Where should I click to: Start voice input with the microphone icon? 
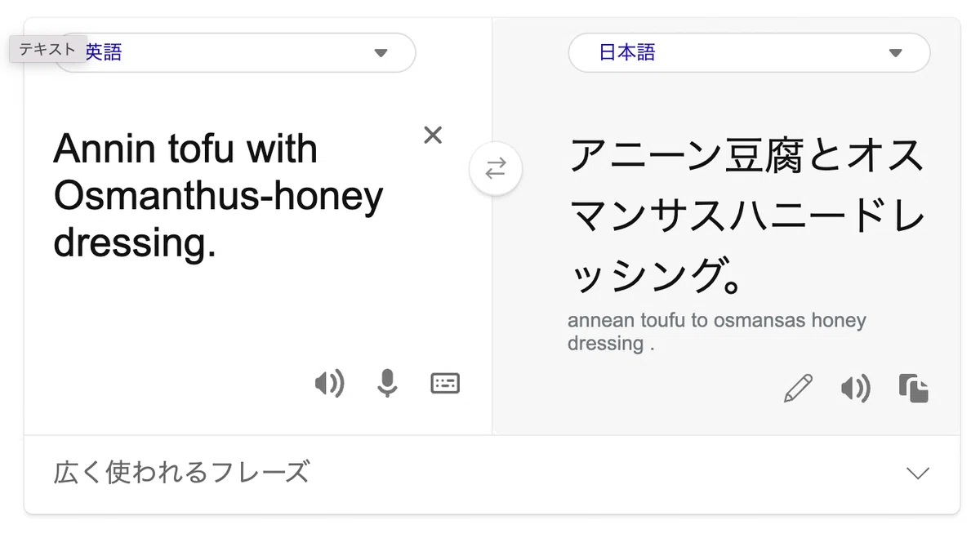point(387,383)
